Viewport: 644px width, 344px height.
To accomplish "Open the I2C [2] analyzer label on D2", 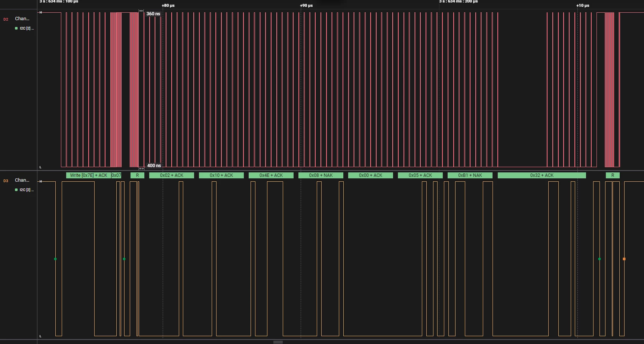I will (x=27, y=28).
